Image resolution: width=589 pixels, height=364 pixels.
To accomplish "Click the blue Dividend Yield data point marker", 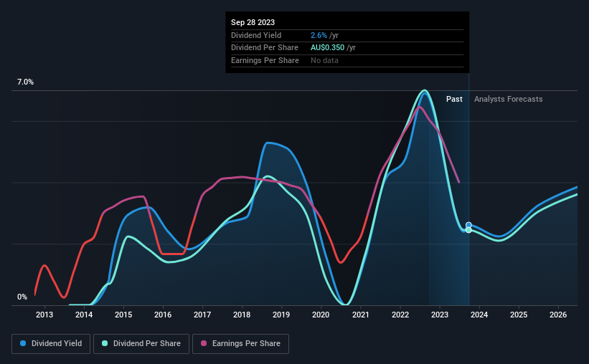I will click(x=468, y=225).
